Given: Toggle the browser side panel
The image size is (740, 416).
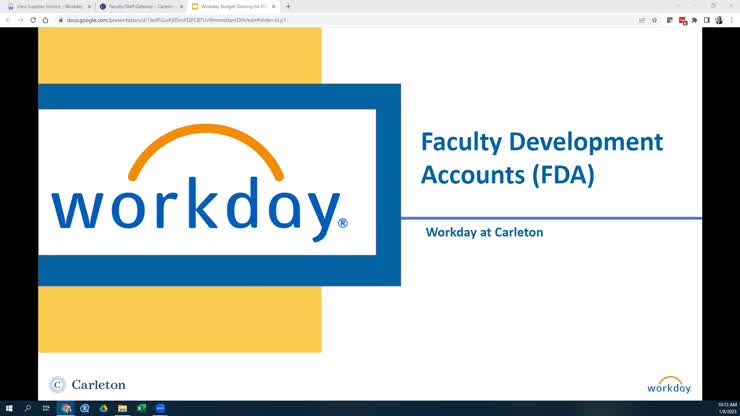Looking at the screenshot, I should tap(707, 20).
